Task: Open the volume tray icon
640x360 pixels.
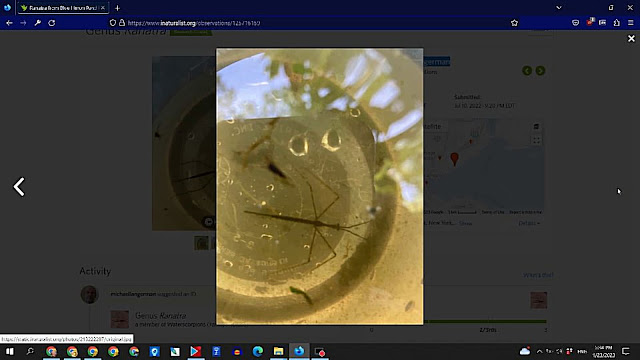Action: coord(559,351)
